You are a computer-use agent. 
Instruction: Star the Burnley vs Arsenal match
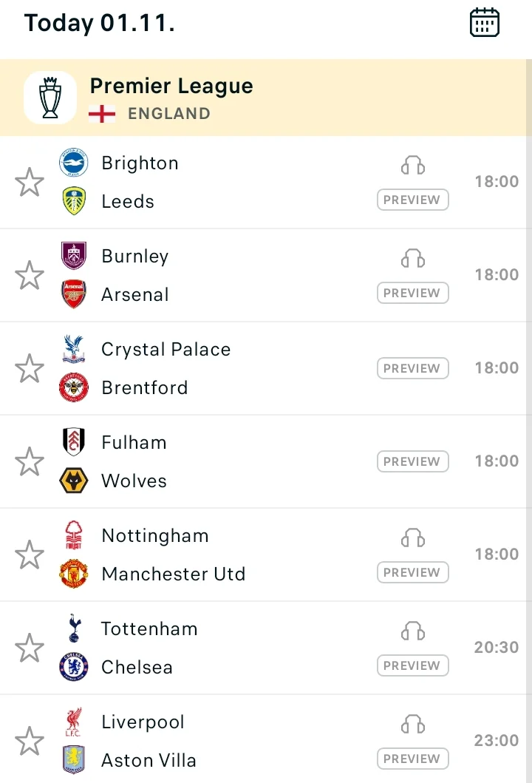point(30,275)
